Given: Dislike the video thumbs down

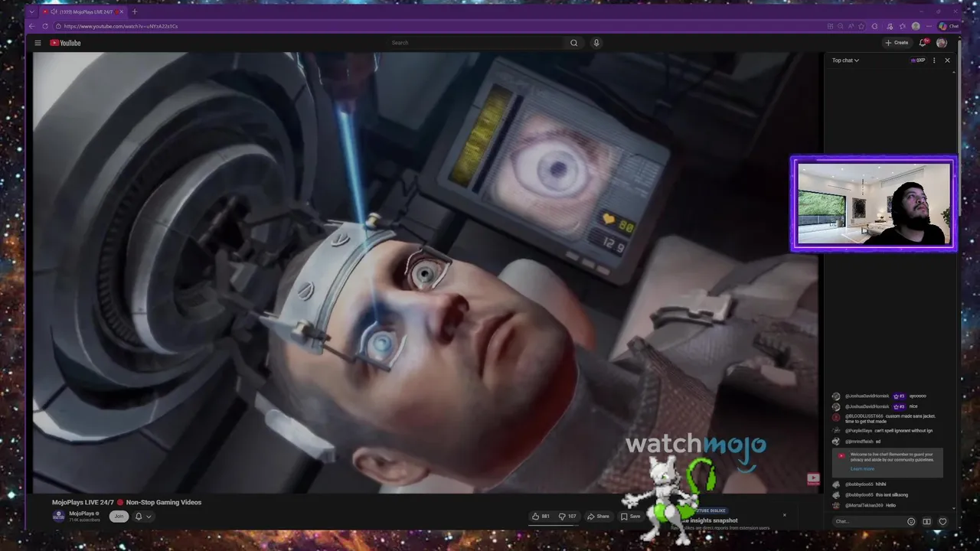Looking at the screenshot, I should point(568,517).
